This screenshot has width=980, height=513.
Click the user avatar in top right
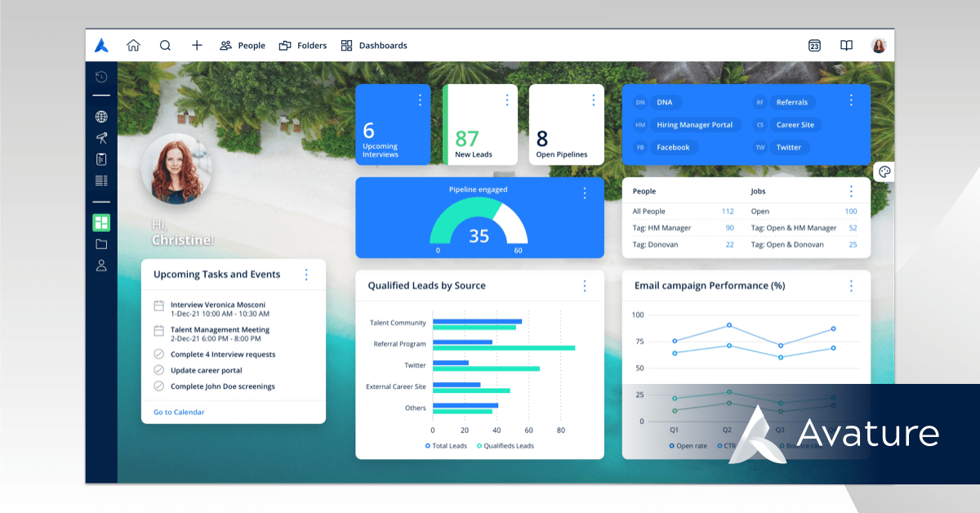coord(879,46)
